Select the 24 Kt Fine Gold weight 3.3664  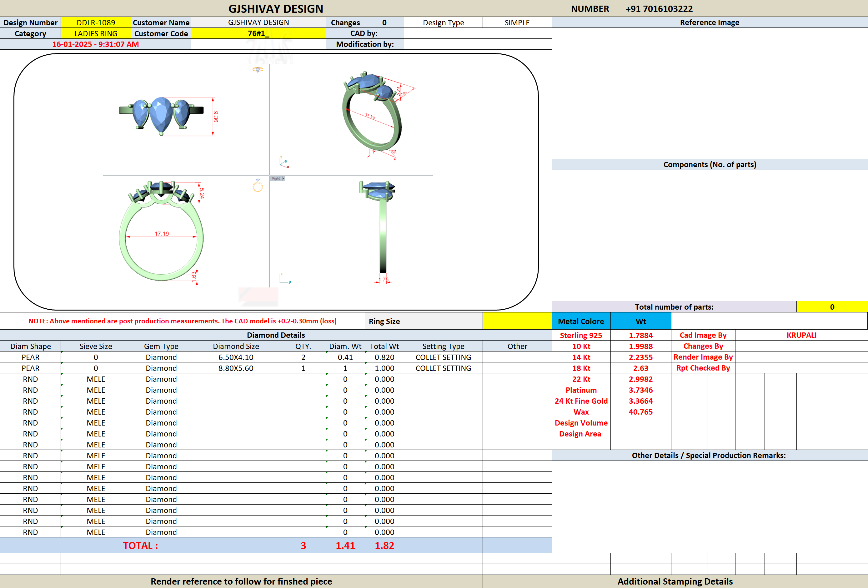(640, 401)
